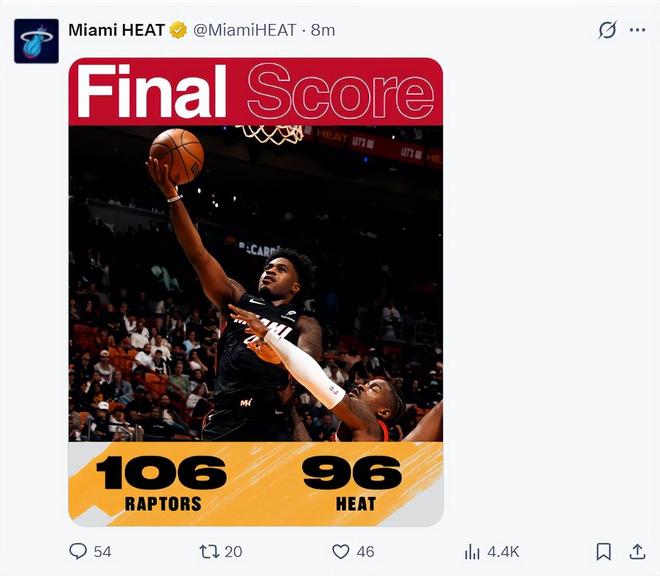Share the tweet via upload icon
The image size is (660, 576).
coord(637,552)
